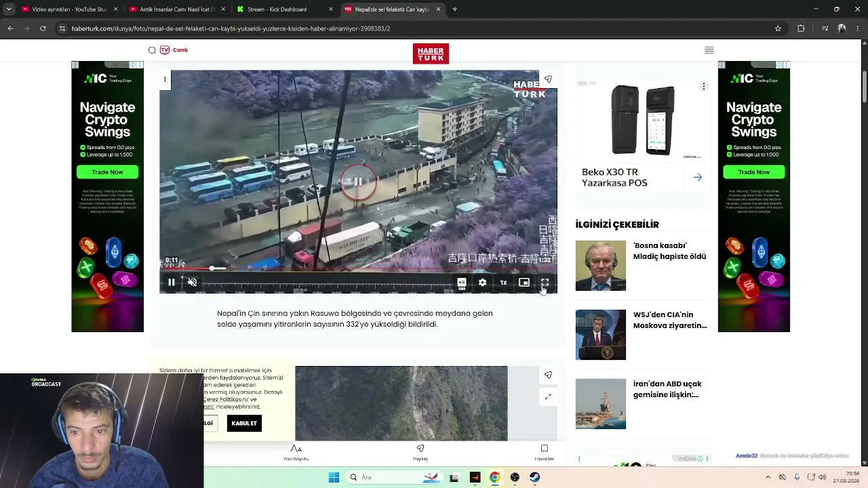Open the WSJ article thumbnail
Viewport: 868px width, 488px height.
tap(601, 335)
